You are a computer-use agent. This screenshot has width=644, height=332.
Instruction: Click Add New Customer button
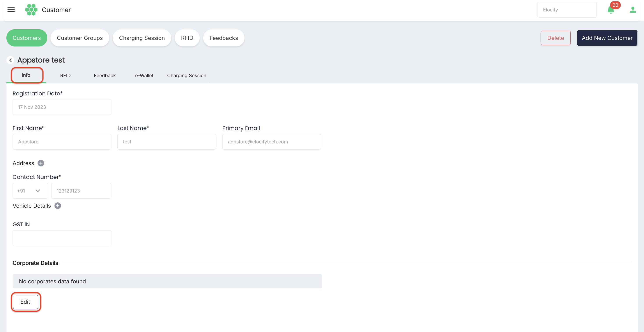coord(607,38)
